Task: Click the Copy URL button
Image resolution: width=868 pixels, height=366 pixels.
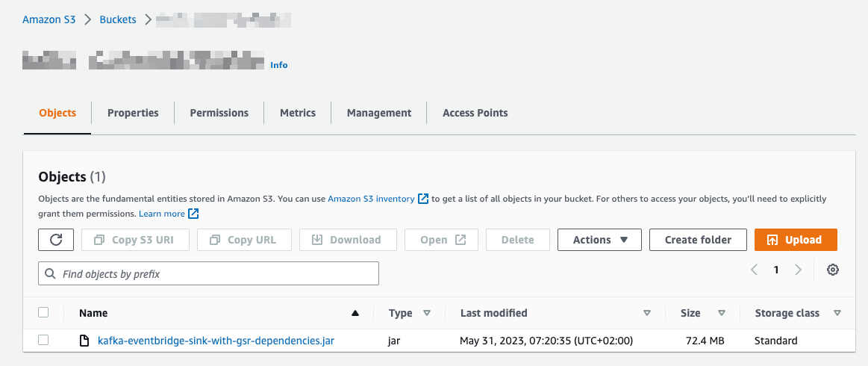Action: coord(244,240)
